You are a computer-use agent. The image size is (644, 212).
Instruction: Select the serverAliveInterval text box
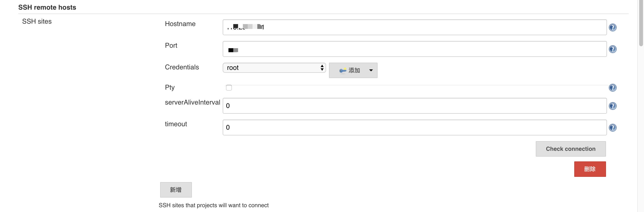tap(415, 106)
